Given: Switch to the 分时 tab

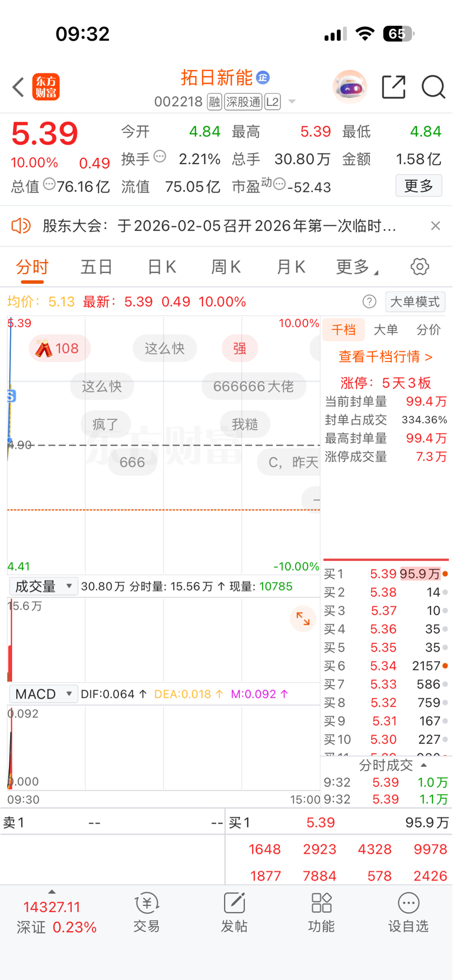Looking at the screenshot, I should (32, 267).
